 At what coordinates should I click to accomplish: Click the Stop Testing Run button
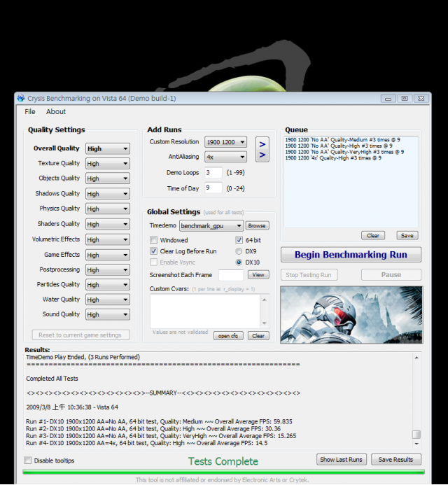tap(309, 274)
